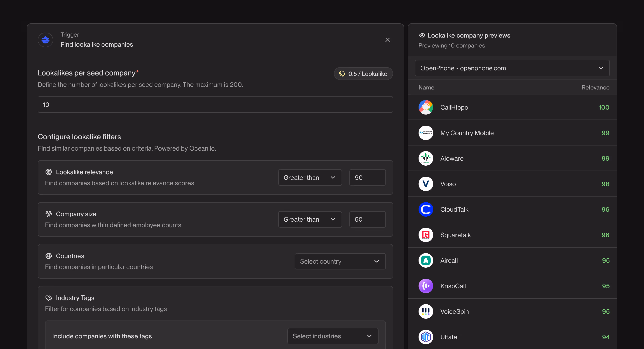Open Lookalike relevance Greater than dropdown
The height and width of the screenshot is (349, 644).
pyautogui.click(x=310, y=177)
